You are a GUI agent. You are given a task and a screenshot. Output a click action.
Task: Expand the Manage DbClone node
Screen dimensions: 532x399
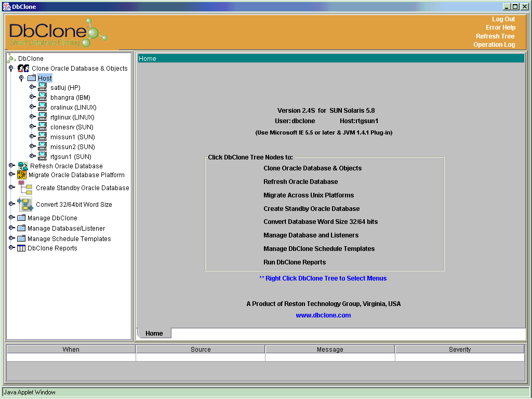[11, 217]
